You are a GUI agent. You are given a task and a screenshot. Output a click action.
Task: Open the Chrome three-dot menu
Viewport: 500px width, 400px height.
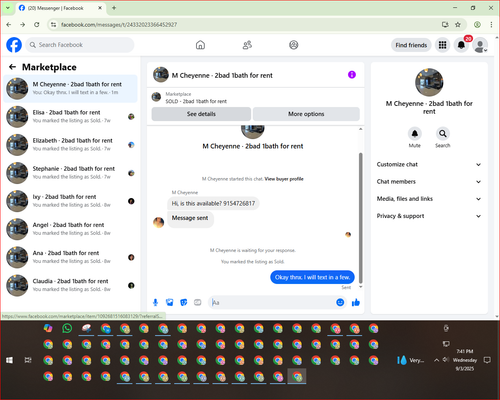(491, 24)
